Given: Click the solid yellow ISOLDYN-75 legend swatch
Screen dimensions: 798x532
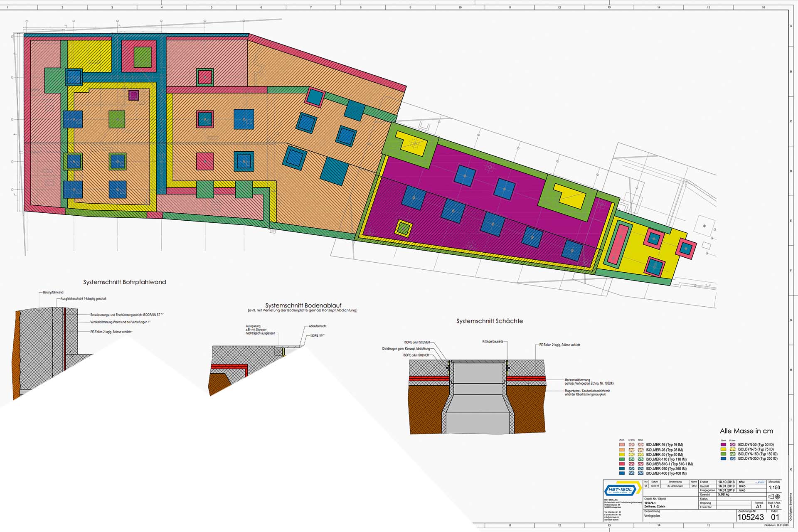Looking at the screenshot, I should (x=723, y=449).
